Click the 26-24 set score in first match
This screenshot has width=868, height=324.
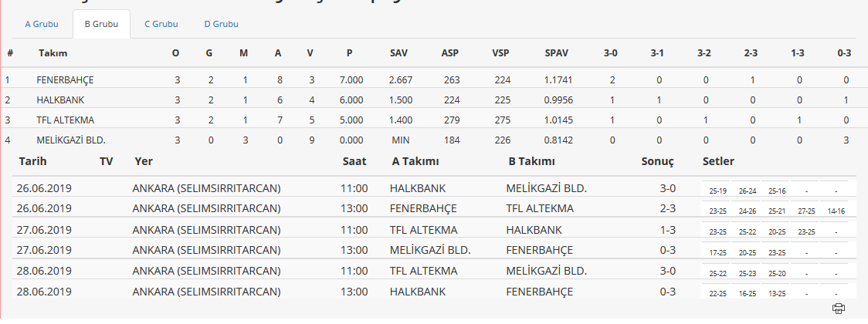pyautogui.click(x=748, y=191)
